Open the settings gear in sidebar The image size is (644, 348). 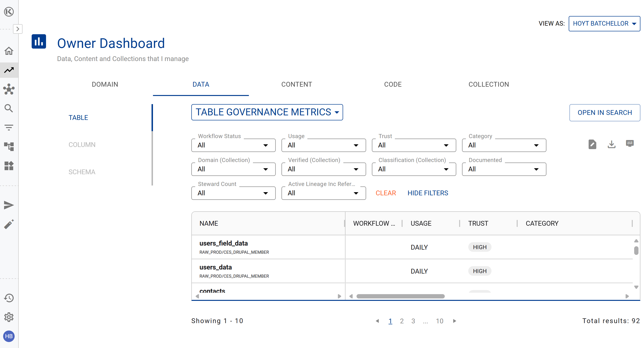pos(9,317)
